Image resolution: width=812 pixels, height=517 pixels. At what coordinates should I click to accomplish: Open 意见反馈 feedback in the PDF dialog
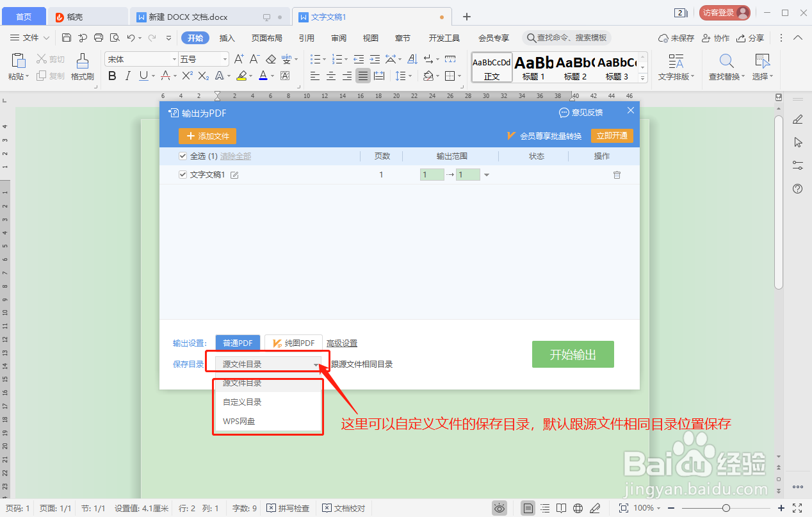click(581, 113)
